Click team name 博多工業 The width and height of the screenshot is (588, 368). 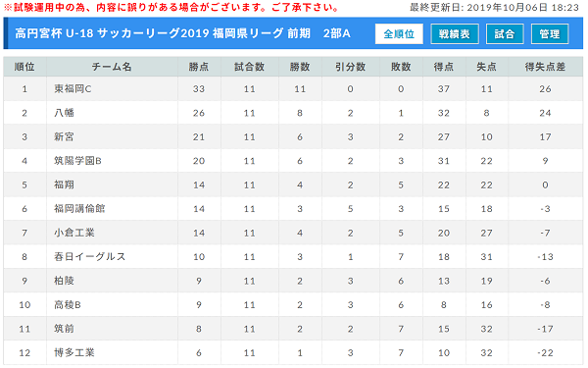[74, 353]
